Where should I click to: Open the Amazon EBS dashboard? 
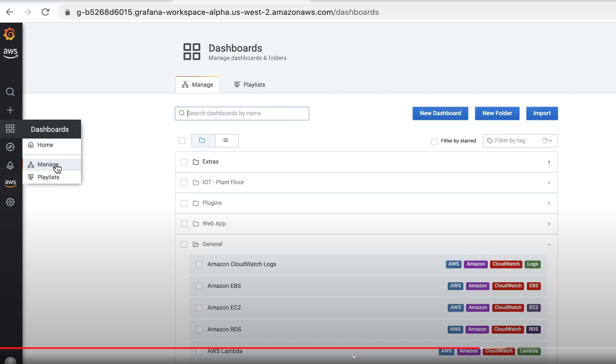point(224,286)
